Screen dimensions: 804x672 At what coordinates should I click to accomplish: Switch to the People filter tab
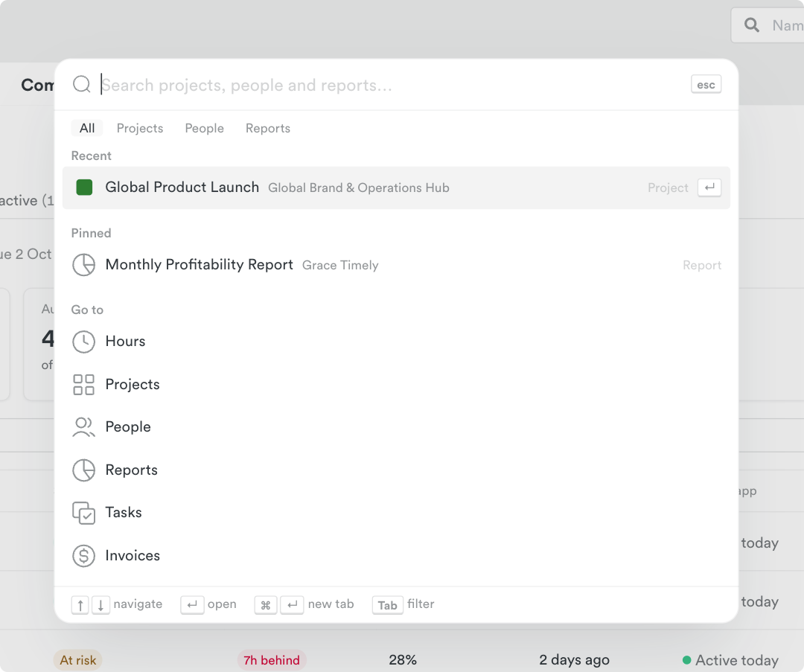204,128
